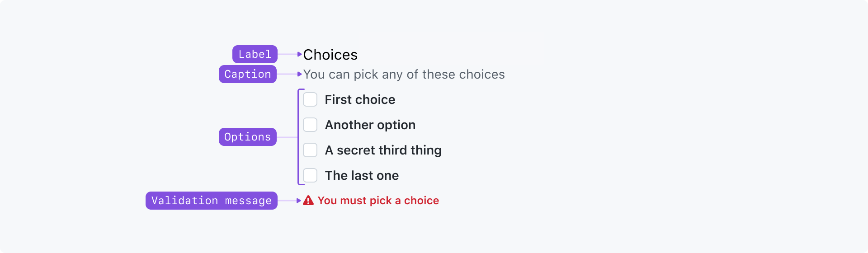Click the arrowhead pointing at Choices heading

coord(299,54)
